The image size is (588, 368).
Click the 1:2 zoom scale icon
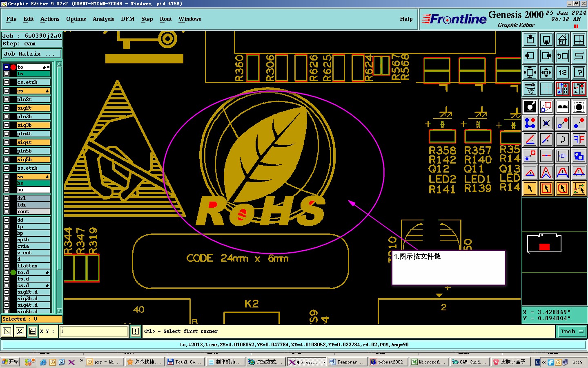562,72
